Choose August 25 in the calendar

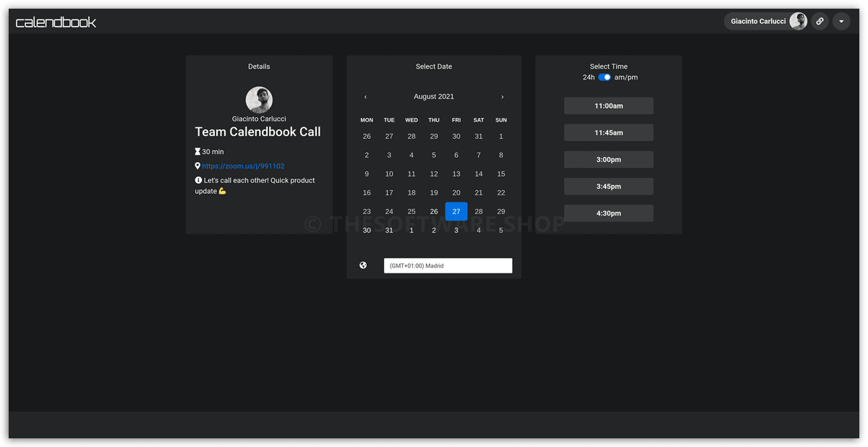(x=412, y=211)
